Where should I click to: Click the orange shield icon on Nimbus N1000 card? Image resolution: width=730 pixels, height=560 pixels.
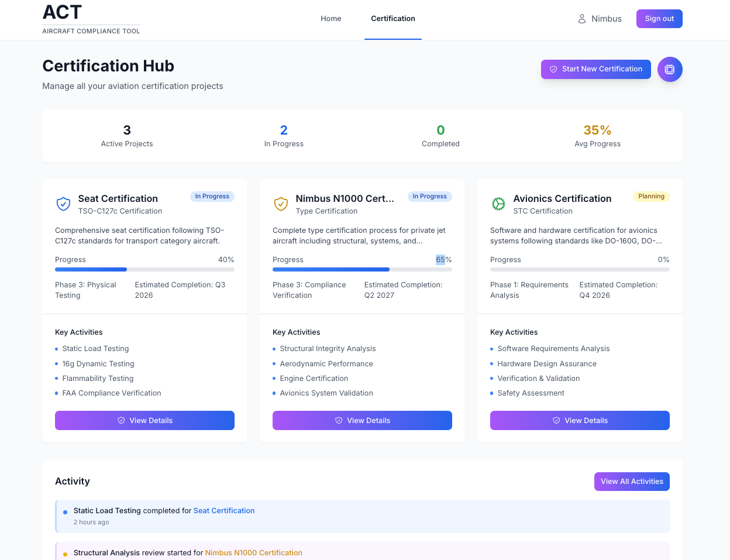pos(281,204)
